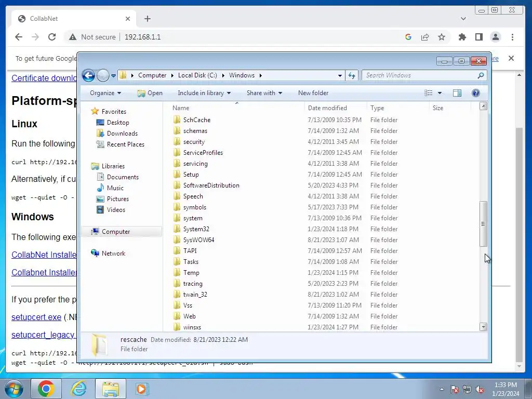Click the file list scroll-up arrow
532x399 pixels.
[483, 106]
